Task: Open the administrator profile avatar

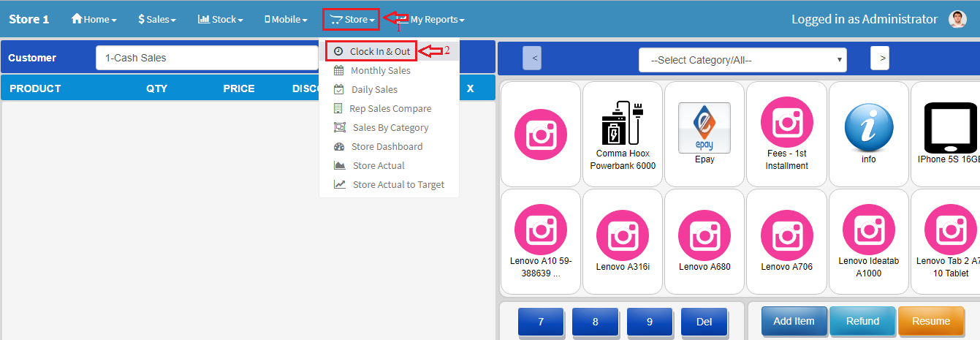Action: tap(957, 20)
